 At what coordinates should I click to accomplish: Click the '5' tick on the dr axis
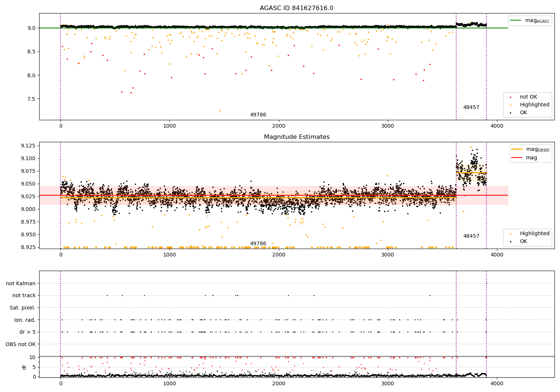tap(34, 367)
